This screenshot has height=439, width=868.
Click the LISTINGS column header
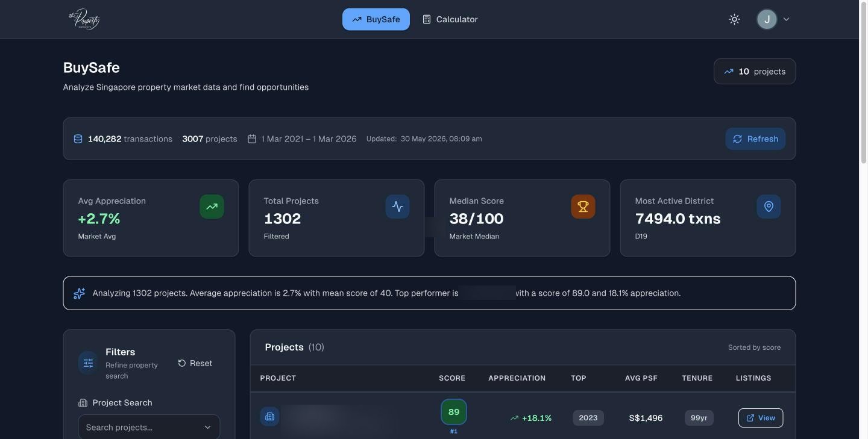(753, 378)
